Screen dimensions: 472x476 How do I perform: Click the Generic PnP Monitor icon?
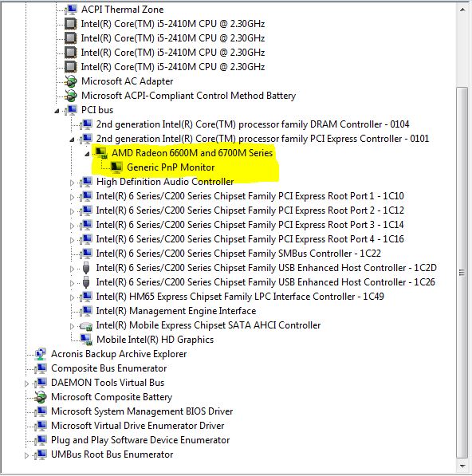(116, 167)
